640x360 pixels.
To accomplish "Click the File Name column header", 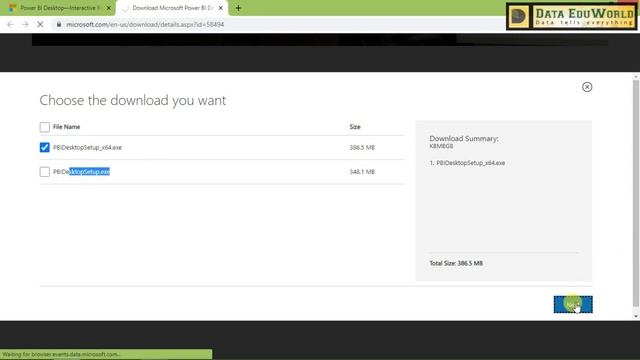I will 67,127.
